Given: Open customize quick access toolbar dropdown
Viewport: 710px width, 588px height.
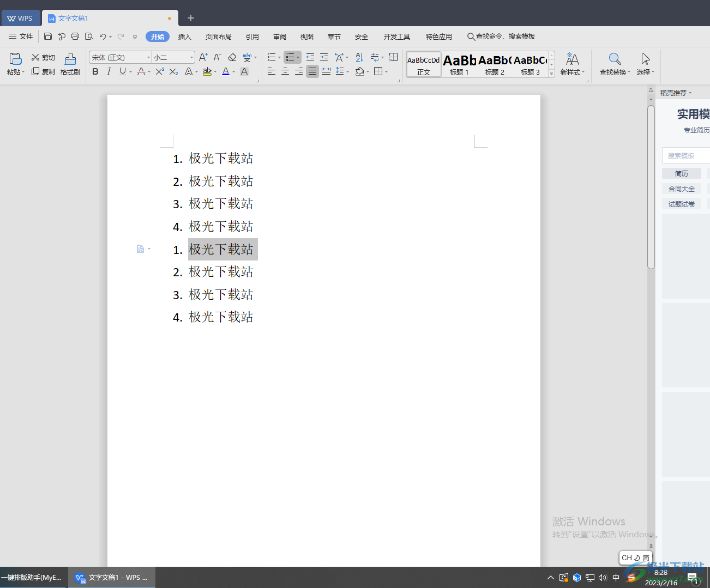Looking at the screenshot, I should tap(135, 37).
